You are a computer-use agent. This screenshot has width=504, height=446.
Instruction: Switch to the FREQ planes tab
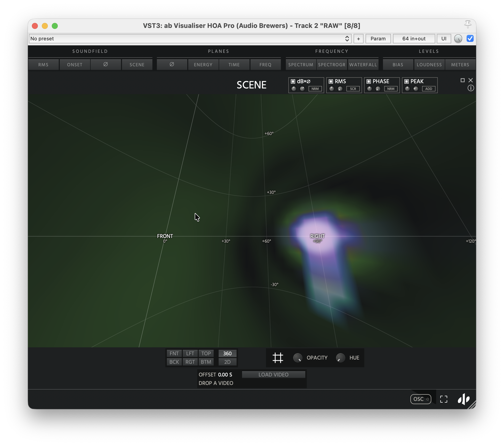265,65
